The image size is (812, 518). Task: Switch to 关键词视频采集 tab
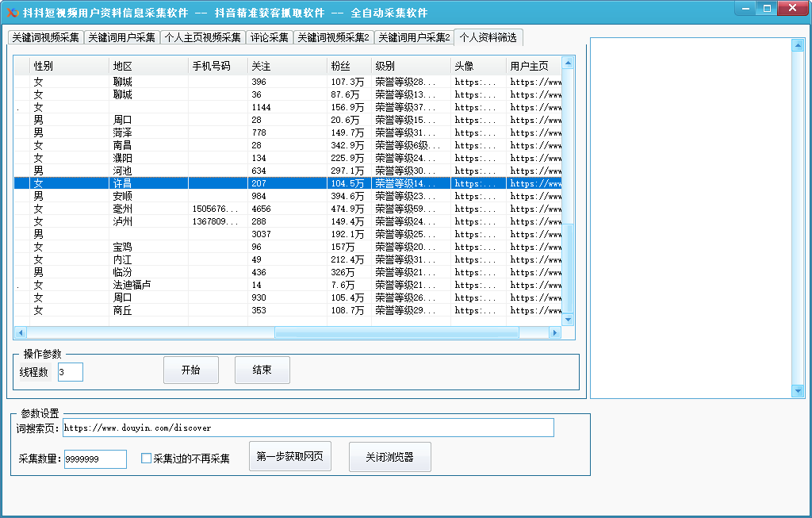pos(45,38)
